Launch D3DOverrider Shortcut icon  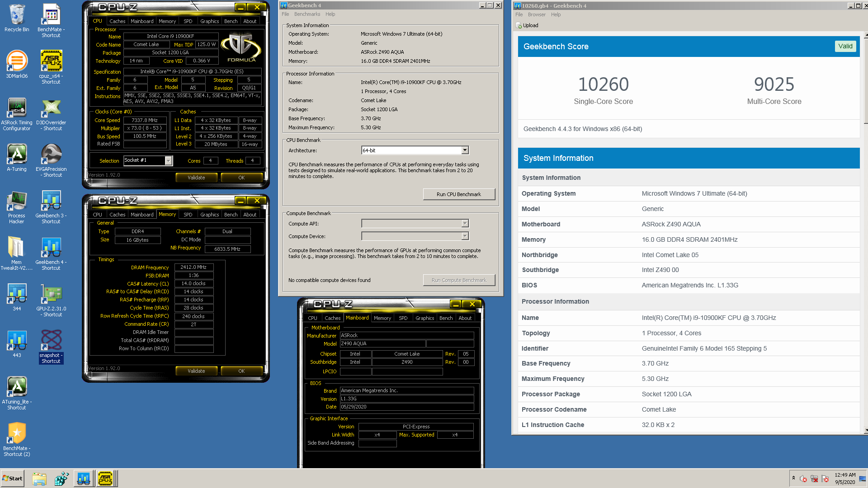(51, 114)
